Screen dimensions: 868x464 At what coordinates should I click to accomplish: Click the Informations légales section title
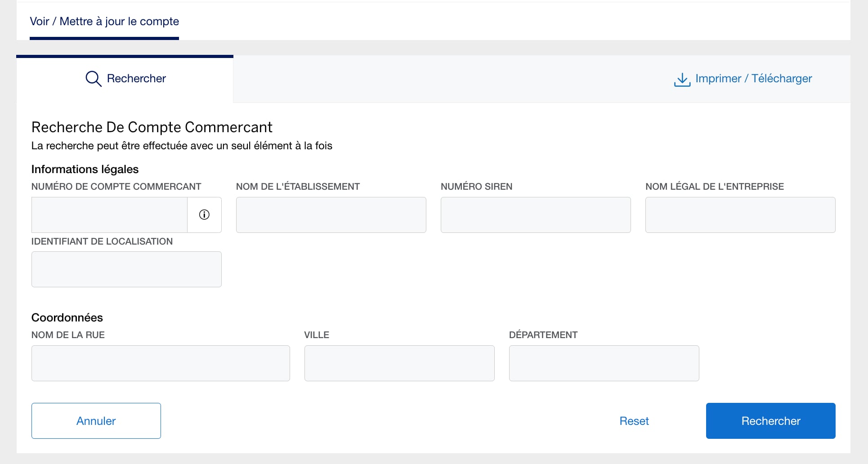point(85,169)
